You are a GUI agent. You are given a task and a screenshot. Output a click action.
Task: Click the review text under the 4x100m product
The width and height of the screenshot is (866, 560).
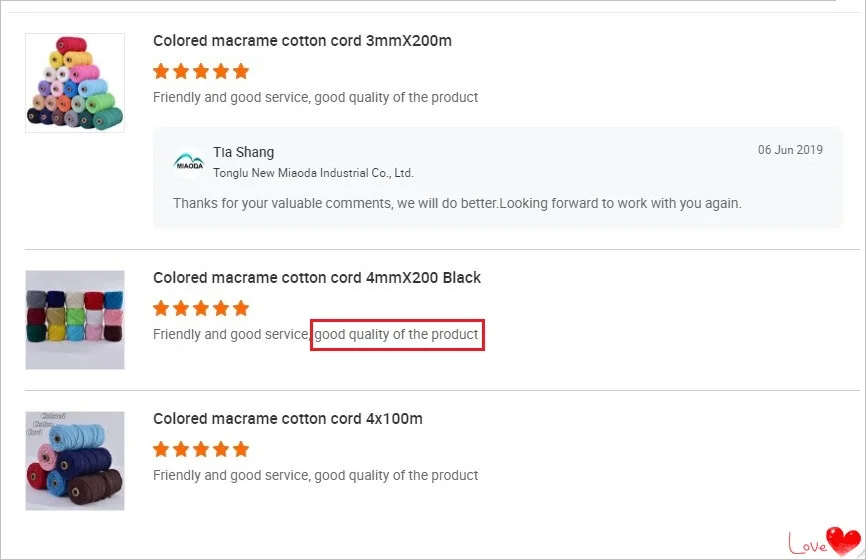315,475
